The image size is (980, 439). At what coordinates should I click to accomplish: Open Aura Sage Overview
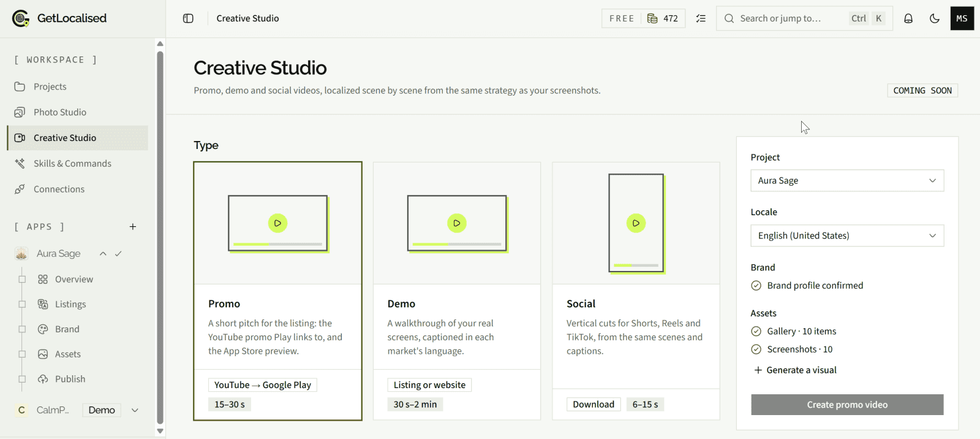click(74, 279)
